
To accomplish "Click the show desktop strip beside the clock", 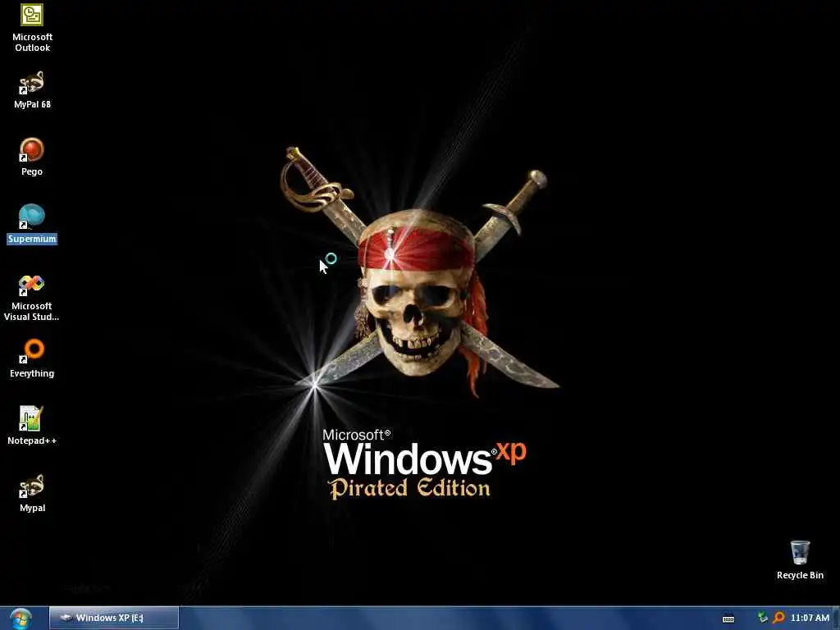I will (x=836, y=619).
